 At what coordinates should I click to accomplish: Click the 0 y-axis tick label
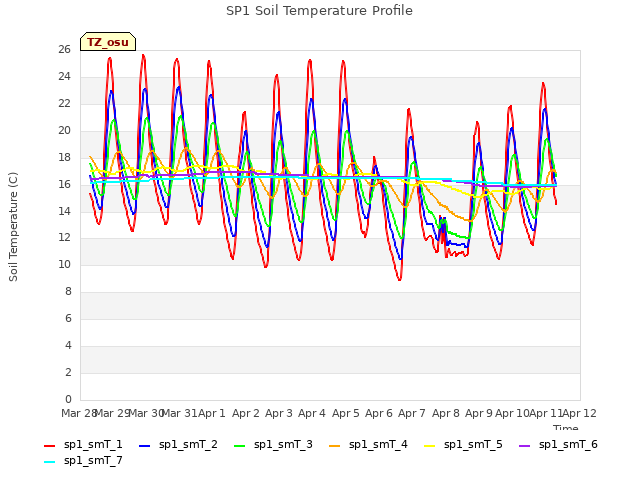68,399
